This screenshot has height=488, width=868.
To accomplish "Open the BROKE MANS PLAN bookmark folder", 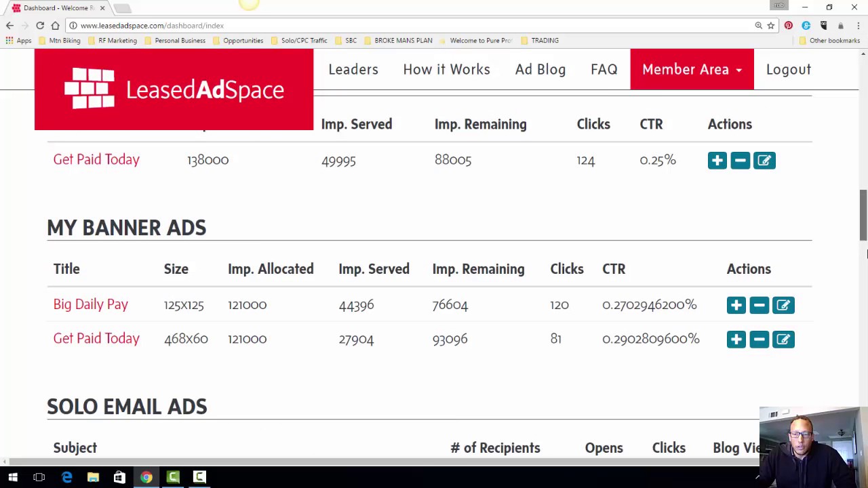I will coord(397,41).
